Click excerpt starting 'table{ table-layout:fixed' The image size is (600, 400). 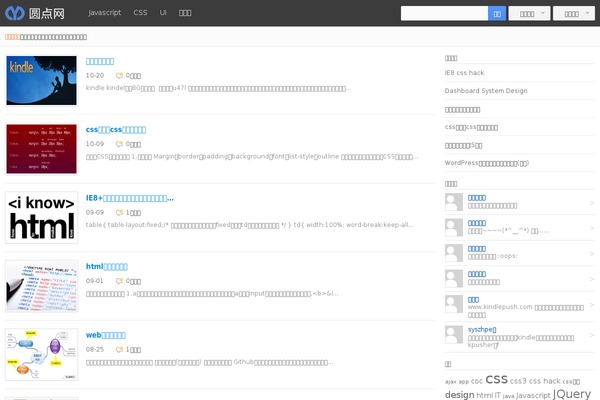pos(249,225)
